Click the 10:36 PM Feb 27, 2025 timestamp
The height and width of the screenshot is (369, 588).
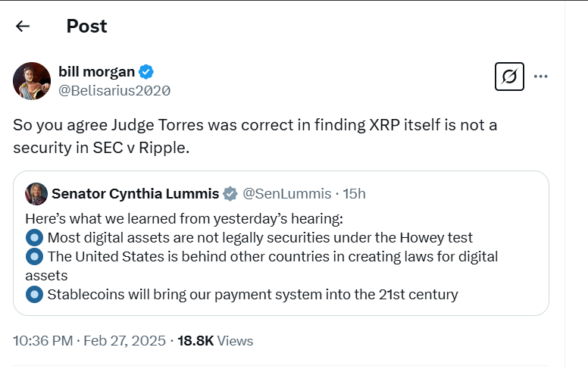click(89, 341)
